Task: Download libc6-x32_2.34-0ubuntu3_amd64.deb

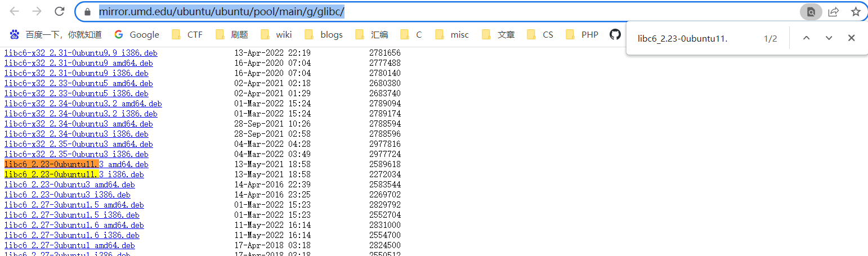Action: tap(79, 124)
